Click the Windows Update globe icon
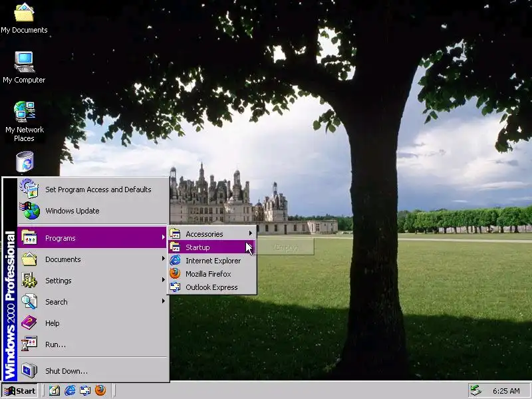The width and height of the screenshot is (532, 399). 30,210
